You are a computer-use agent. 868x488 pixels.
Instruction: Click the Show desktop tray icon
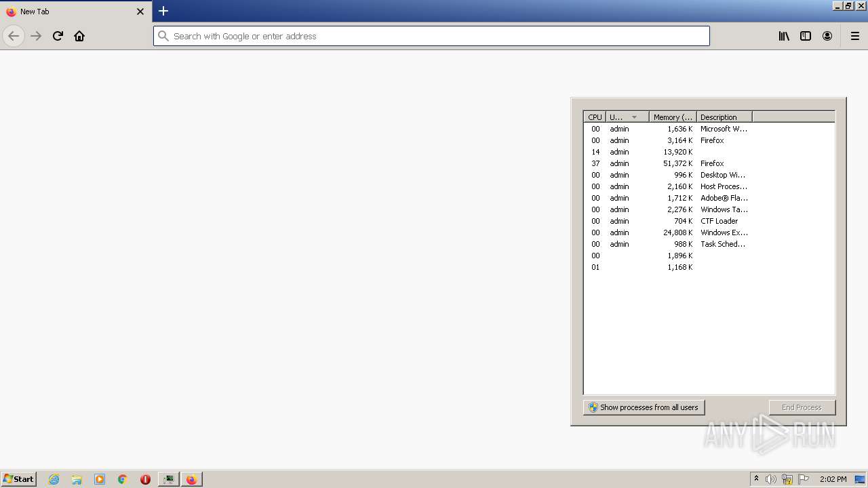tap(861, 479)
